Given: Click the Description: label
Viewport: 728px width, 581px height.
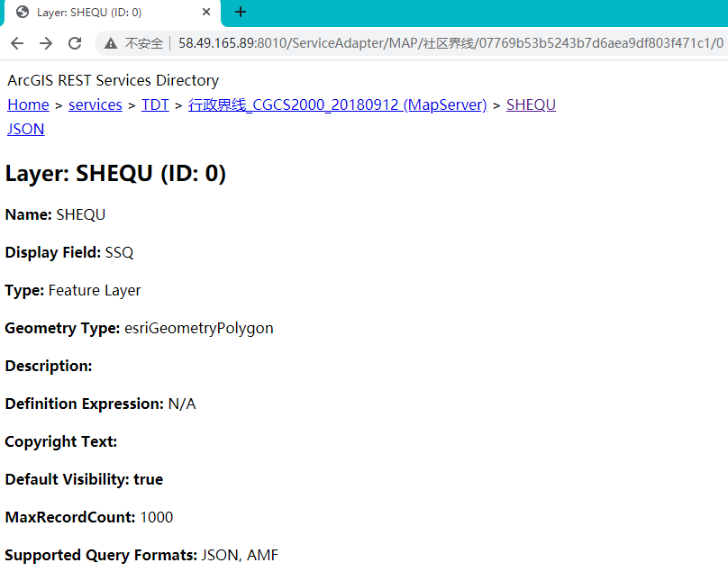Looking at the screenshot, I should click(x=49, y=366).
